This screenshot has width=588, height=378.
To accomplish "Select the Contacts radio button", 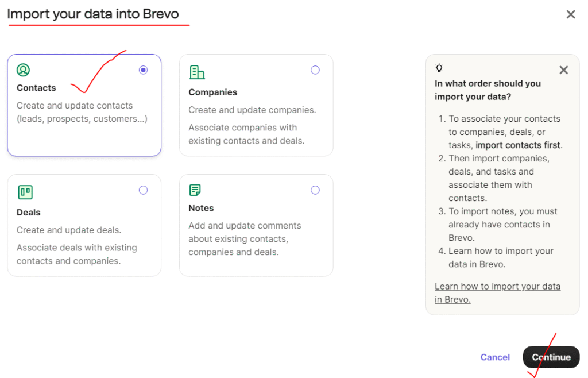I will [x=143, y=70].
